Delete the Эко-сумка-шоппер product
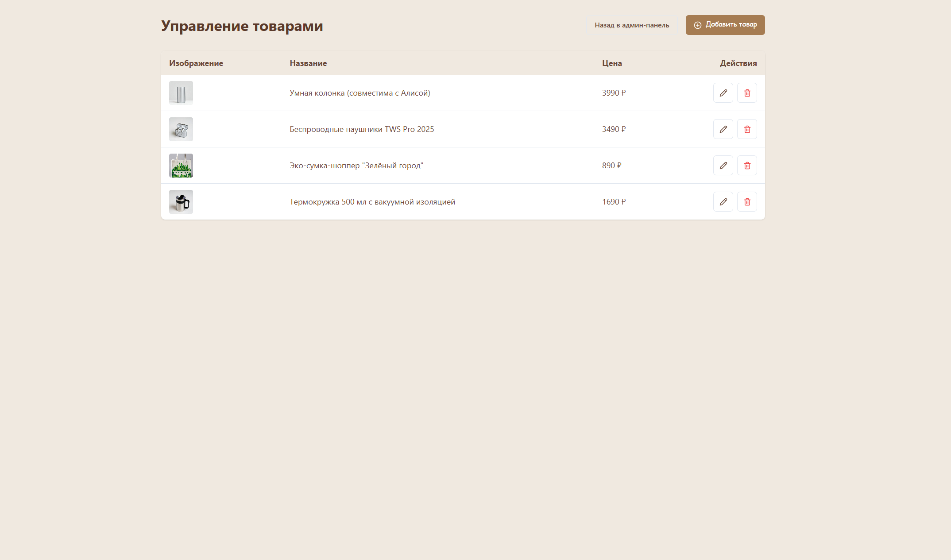Viewport: 951px width, 560px height. tap(747, 165)
